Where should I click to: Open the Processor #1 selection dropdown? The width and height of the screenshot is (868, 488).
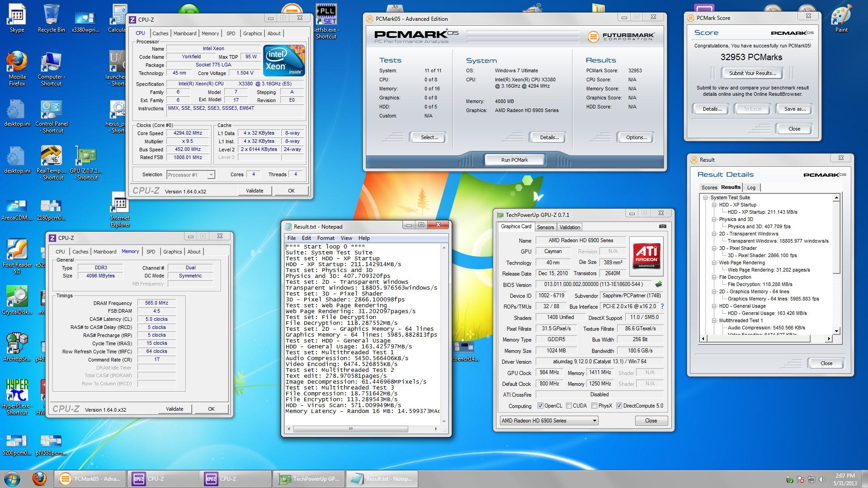tap(191, 175)
